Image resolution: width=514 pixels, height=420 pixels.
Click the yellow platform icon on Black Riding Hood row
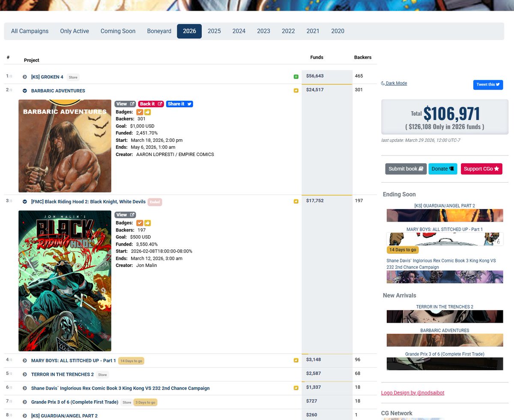tap(296, 201)
